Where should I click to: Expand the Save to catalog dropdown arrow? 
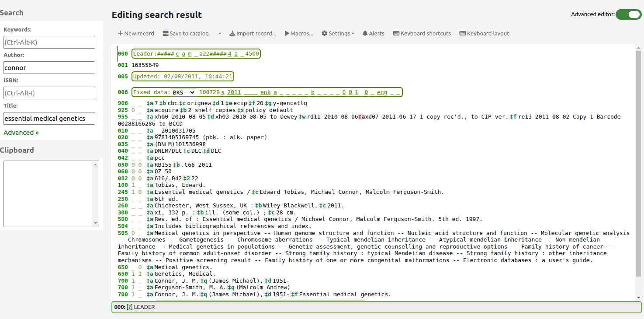(x=219, y=33)
